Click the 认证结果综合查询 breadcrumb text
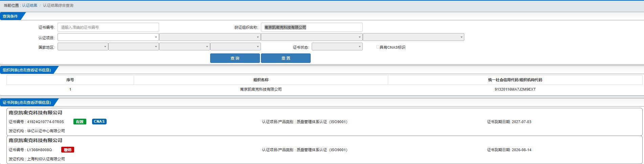The height and width of the screenshot is (164, 644). [58, 5]
